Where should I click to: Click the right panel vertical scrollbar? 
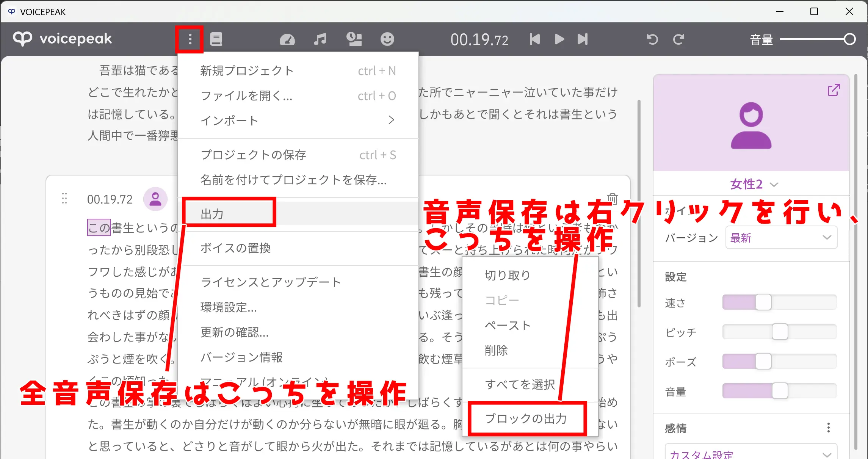(856, 262)
